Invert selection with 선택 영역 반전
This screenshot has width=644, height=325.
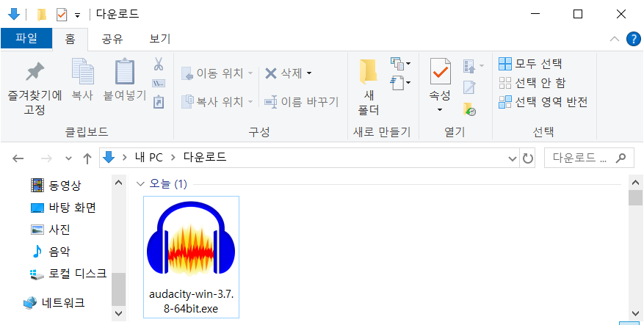pos(543,102)
